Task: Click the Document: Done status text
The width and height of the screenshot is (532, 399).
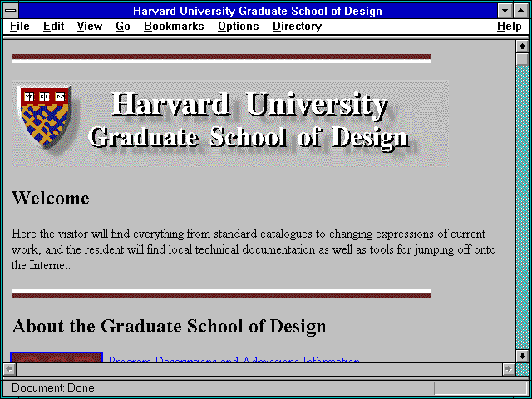Action: (x=53, y=388)
